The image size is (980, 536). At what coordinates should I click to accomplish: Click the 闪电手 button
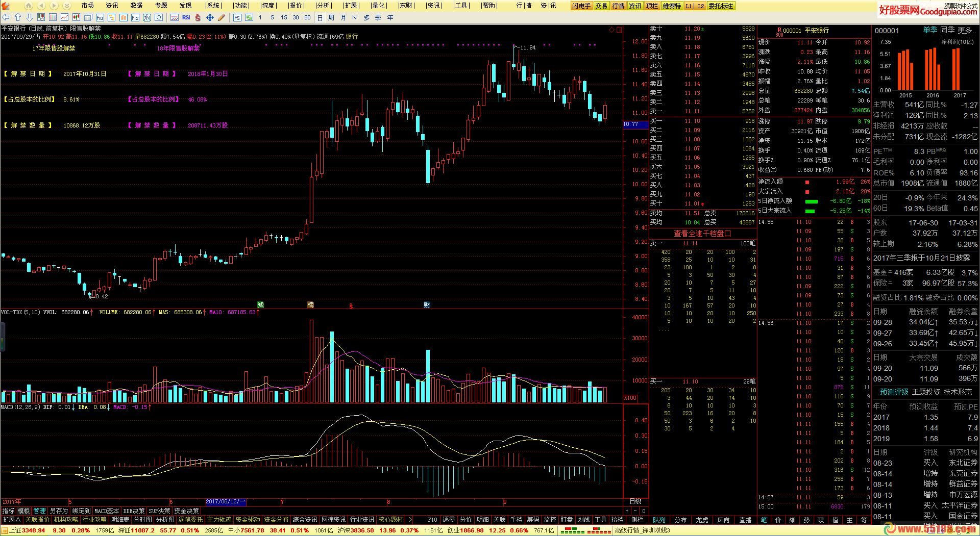581,6
